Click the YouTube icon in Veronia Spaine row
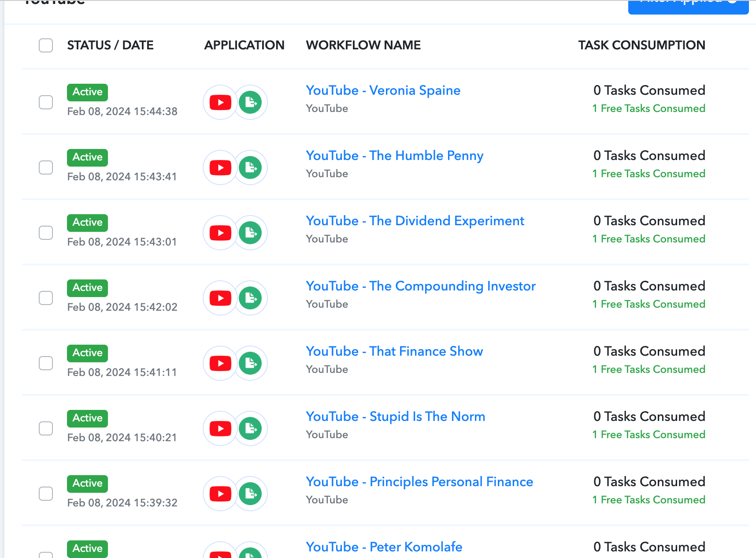This screenshot has width=756, height=558. [220, 102]
